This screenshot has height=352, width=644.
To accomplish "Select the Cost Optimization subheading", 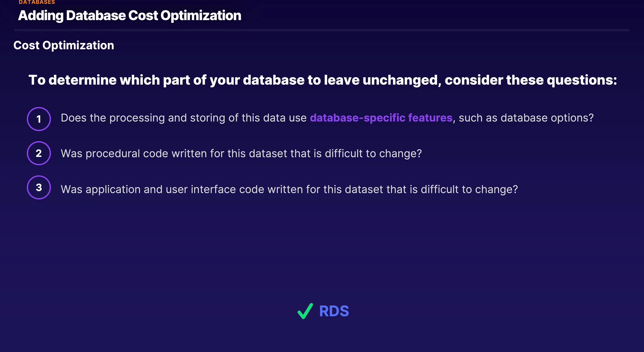I will 64,45.
